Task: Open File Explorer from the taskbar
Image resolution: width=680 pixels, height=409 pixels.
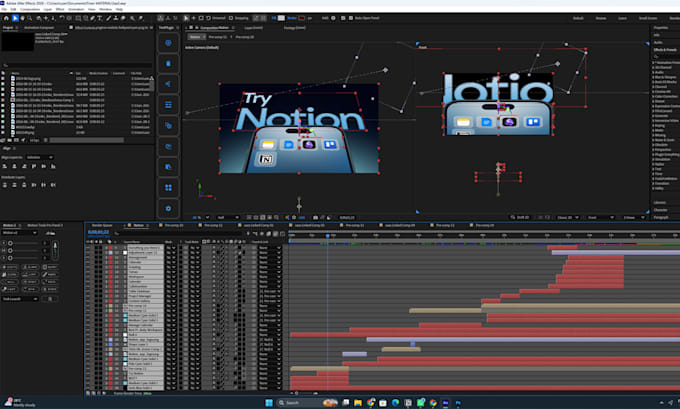Action: [358, 403]
